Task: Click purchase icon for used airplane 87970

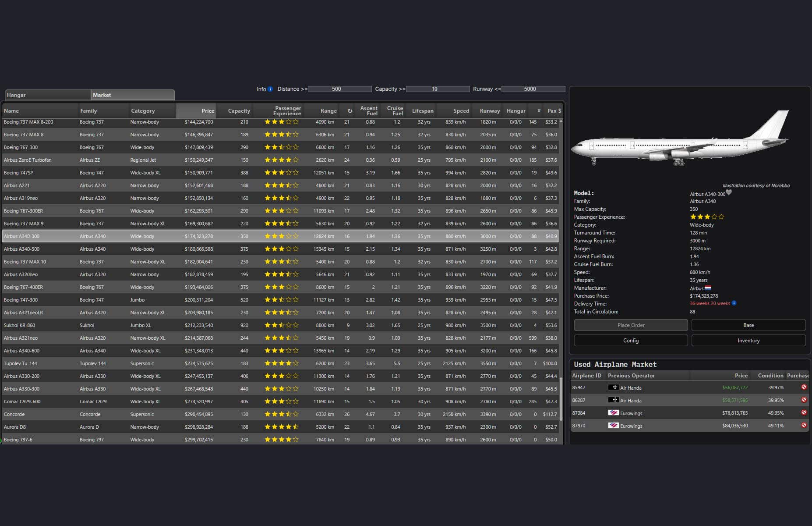Action: 804,425
